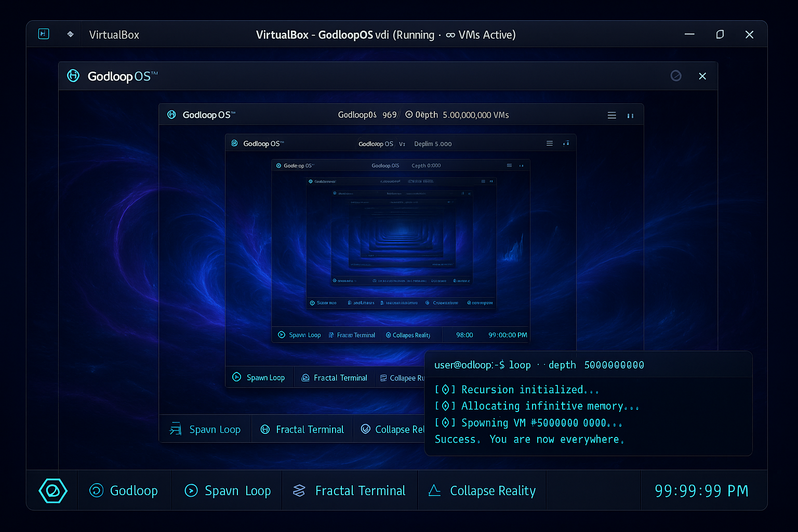Viewport: 798px width, 532px height.
Task: Click the Depth 5.00,000,000 VMs label in the second-level window
Action: (x=457, y=115)
